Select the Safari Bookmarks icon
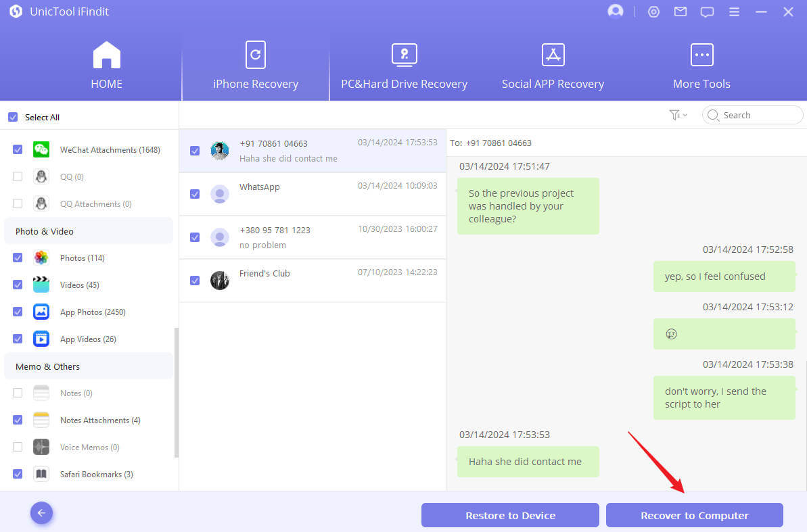This screenshot has width=807, height=532. (x=41, y=474)
